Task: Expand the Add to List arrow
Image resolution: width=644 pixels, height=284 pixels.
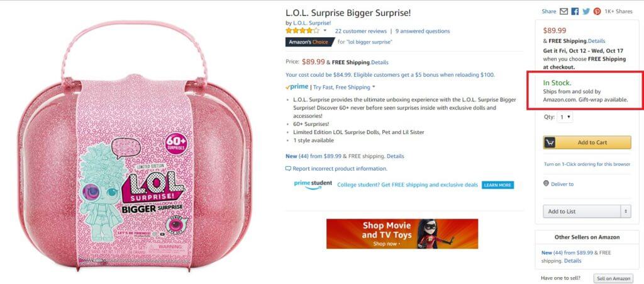Action: (626, 211)
